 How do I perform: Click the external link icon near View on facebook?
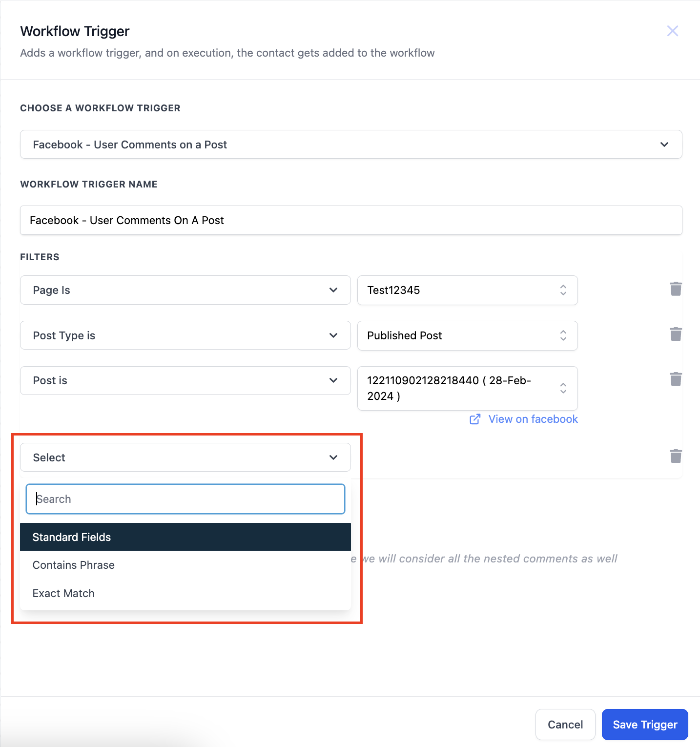(475, 419)
